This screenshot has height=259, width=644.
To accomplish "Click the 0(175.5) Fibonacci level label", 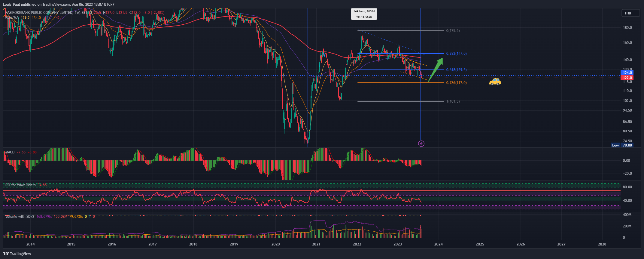I will (x=453, y=31).
